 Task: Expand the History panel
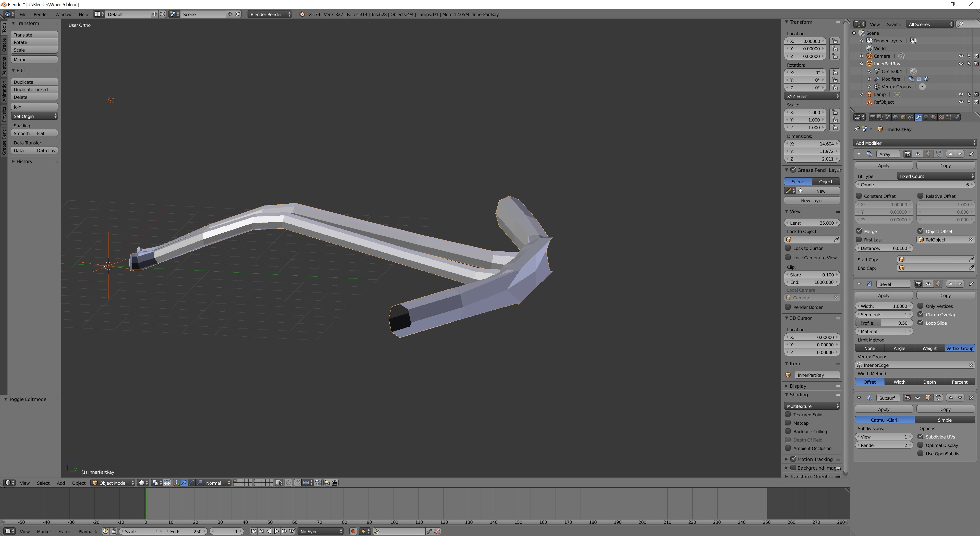[x=24, y=161]
